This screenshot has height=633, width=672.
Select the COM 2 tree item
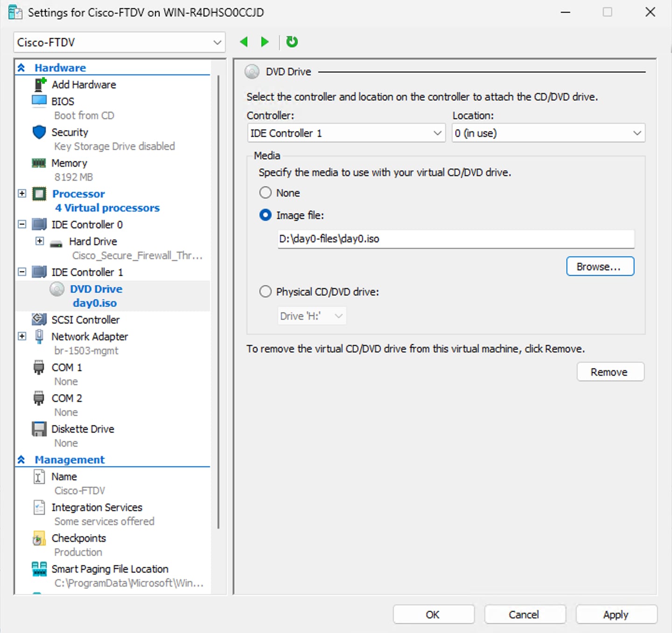pyautogui.click(x=67, y=398)
